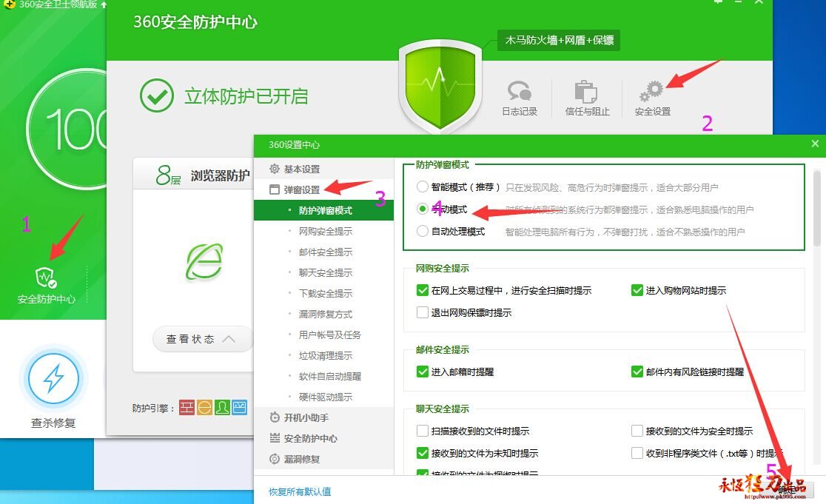Click the 信任与阻止 clipboard icon

585,91
